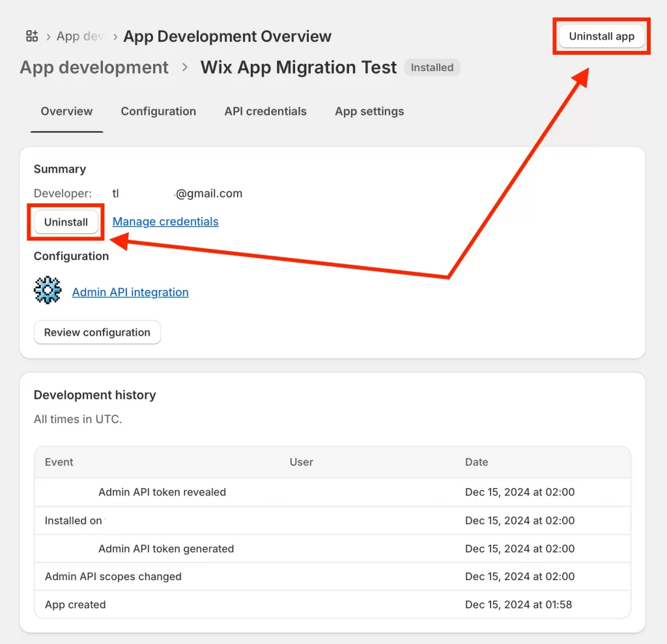667x644 pixels.
Task: Click the first breadcrumb chevron after the grid icon
Action: pyautogui.click(x=48, y=37)
